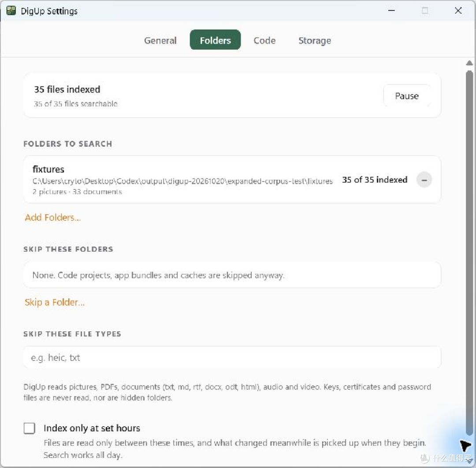Open the Code tab

coord(264,41)
